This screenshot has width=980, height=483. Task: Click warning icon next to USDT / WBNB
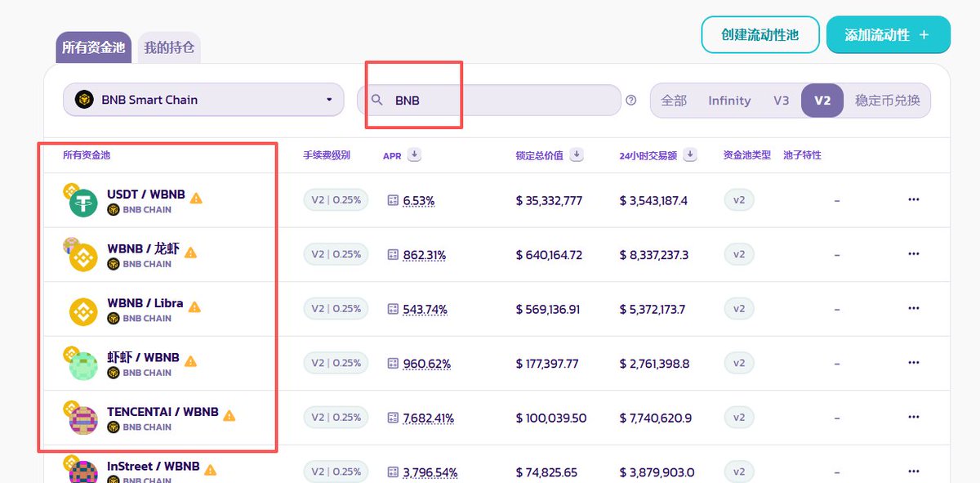pos(196,198)
